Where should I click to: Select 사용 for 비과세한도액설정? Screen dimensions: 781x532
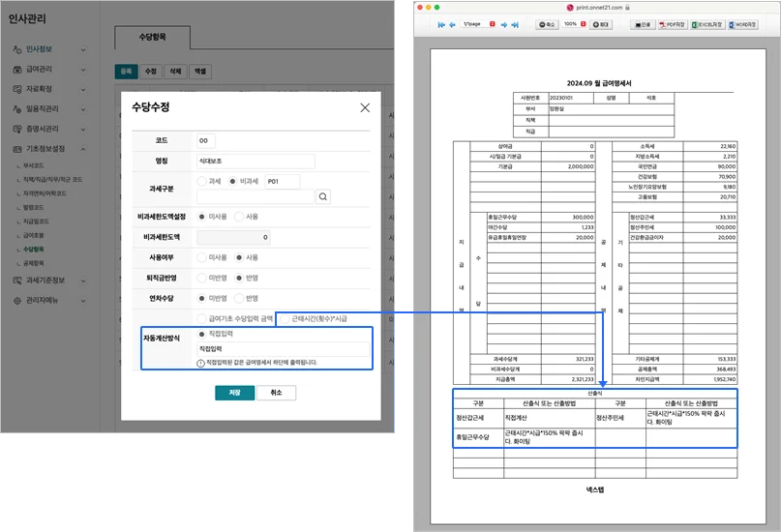tap(240, 217)
